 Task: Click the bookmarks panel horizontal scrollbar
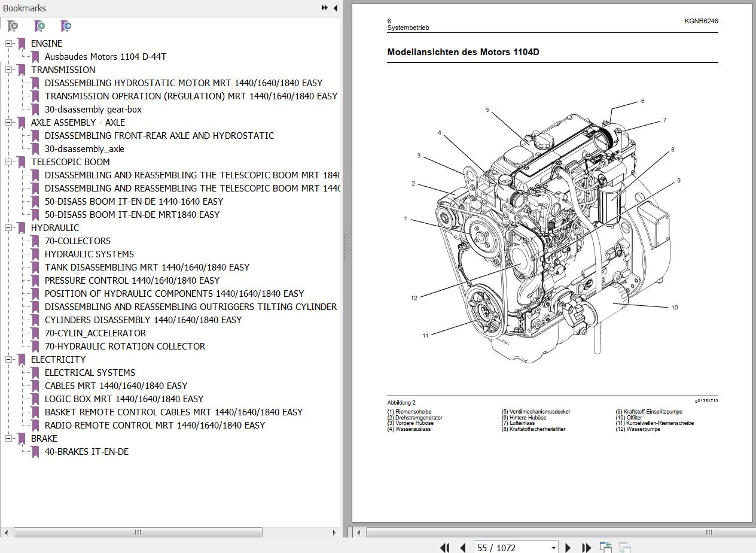point(138,532)
